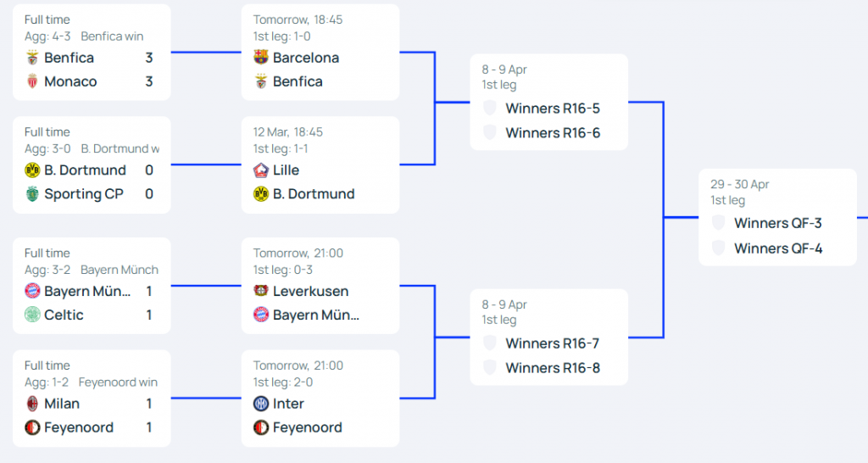The width and height of the screenshot is (868, 463).
Task: Click the Winners QF-4 placeholder shield
Action: 719,248
